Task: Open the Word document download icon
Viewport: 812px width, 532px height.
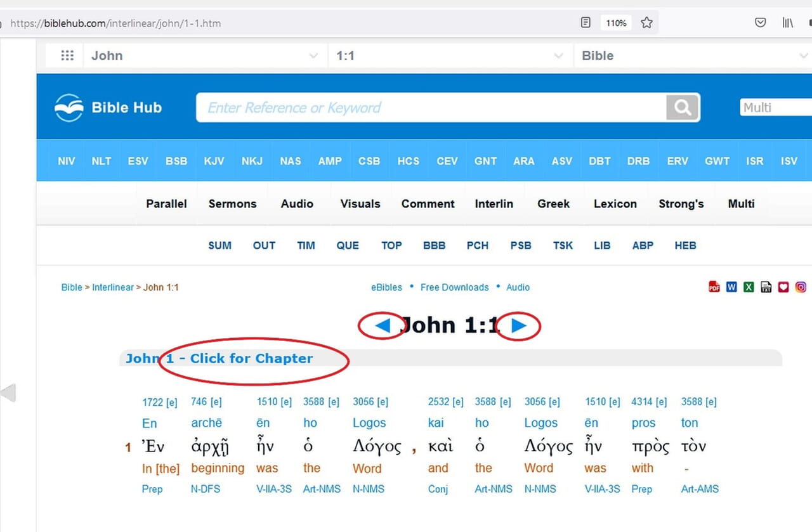Action: coord(731,287)
